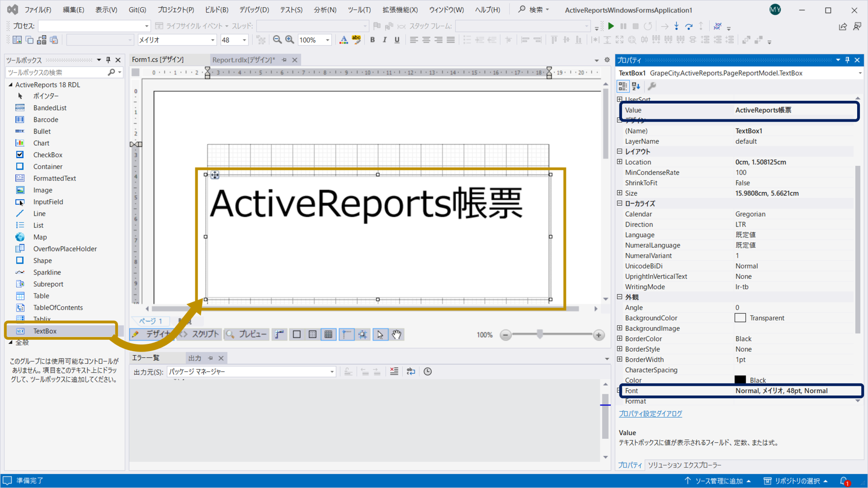Switch the design surface to dot grid
This screenshot has width=868, height=488.
[x=312, y=334]
